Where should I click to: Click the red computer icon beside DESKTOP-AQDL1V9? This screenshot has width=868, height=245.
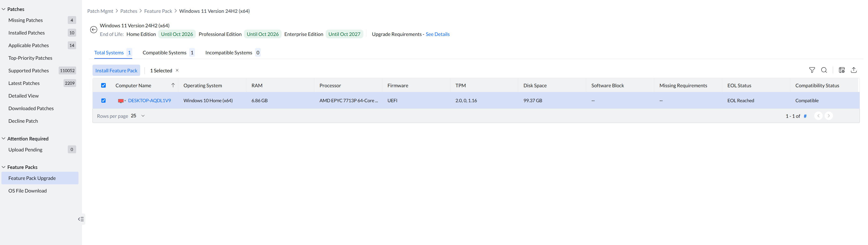point(121,101)
